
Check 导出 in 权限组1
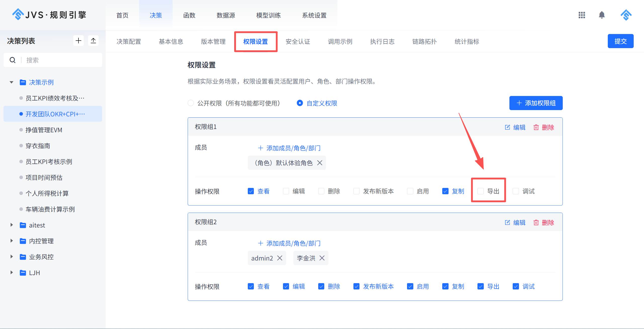pyautogui.click(x=480, y=191)
